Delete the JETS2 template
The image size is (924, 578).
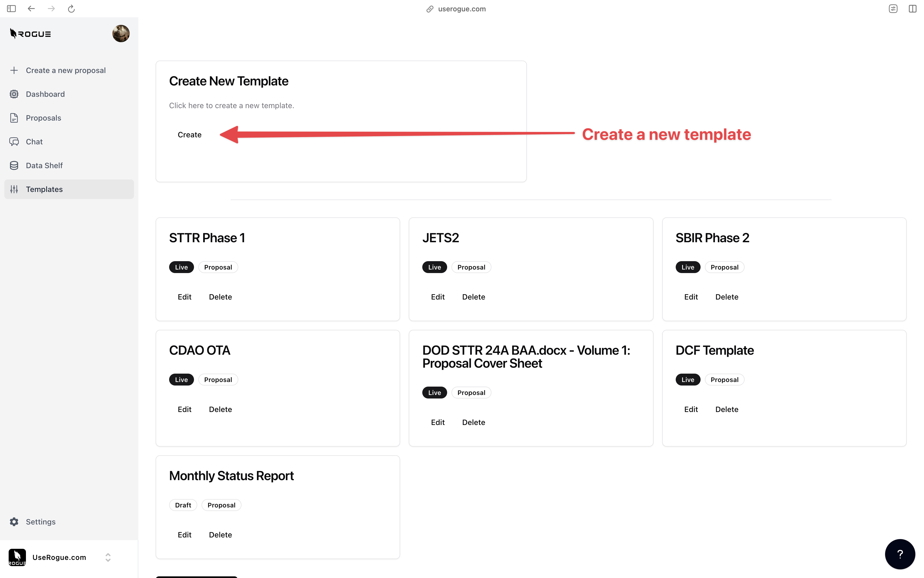coord(473,297)
